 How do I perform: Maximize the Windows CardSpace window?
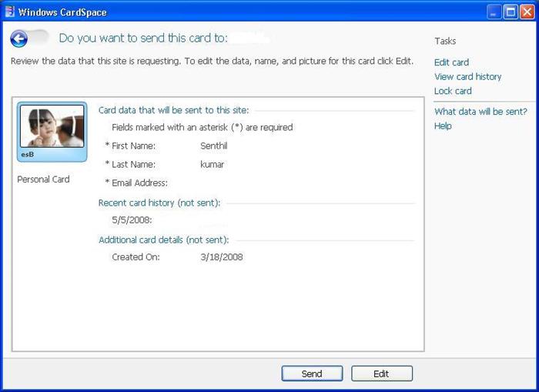pos(511,12)
